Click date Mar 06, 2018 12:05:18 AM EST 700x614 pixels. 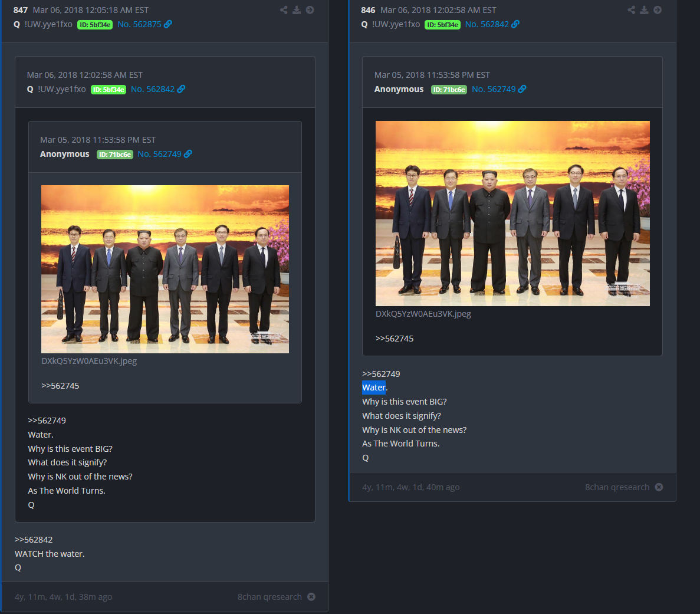pyautogui.click(x=91, y=10)
